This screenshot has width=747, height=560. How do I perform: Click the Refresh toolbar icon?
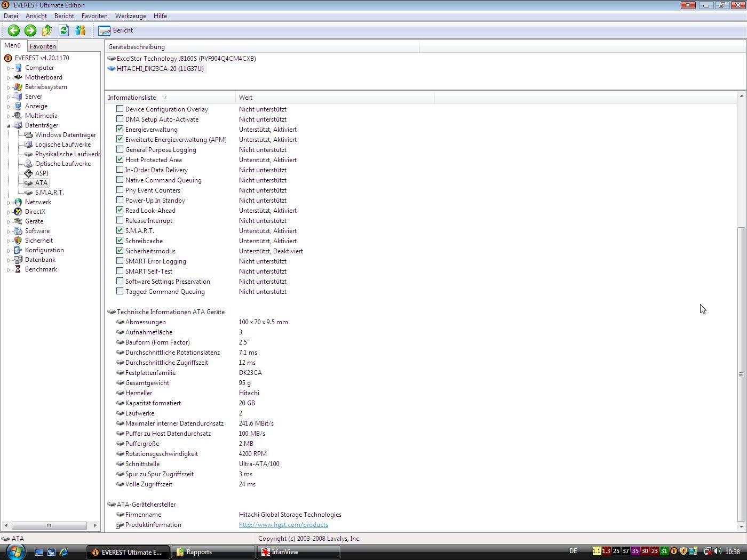click(64, 30)
